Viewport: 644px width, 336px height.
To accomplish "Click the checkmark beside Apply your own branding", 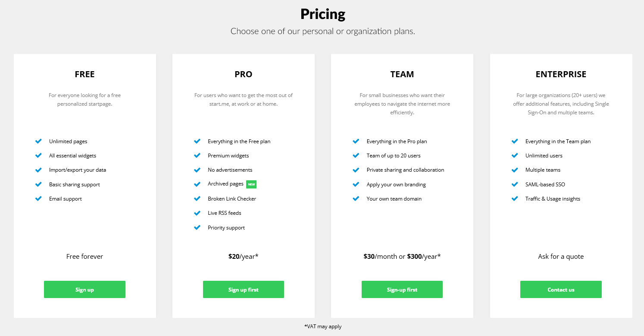I will coord(356,184).
